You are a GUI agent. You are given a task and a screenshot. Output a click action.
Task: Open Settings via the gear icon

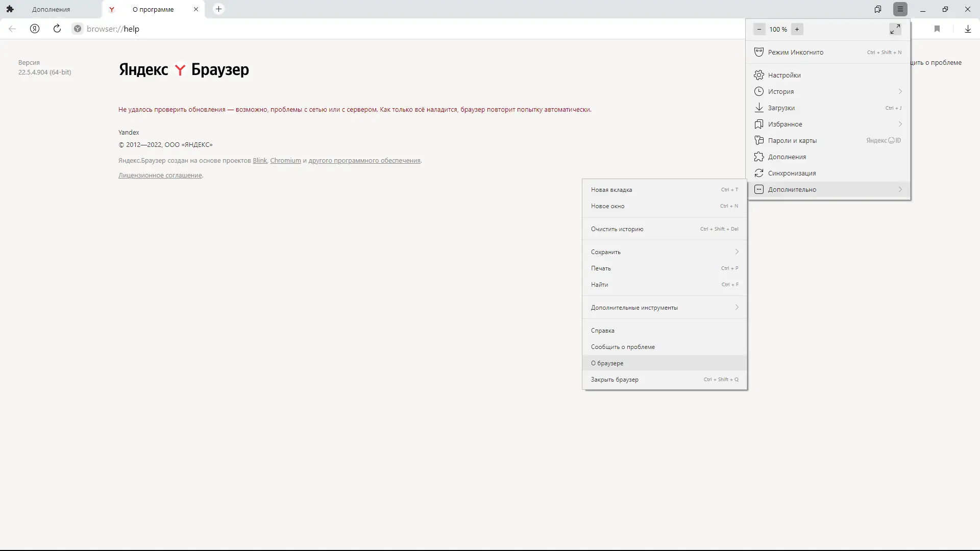click(759, 75)
